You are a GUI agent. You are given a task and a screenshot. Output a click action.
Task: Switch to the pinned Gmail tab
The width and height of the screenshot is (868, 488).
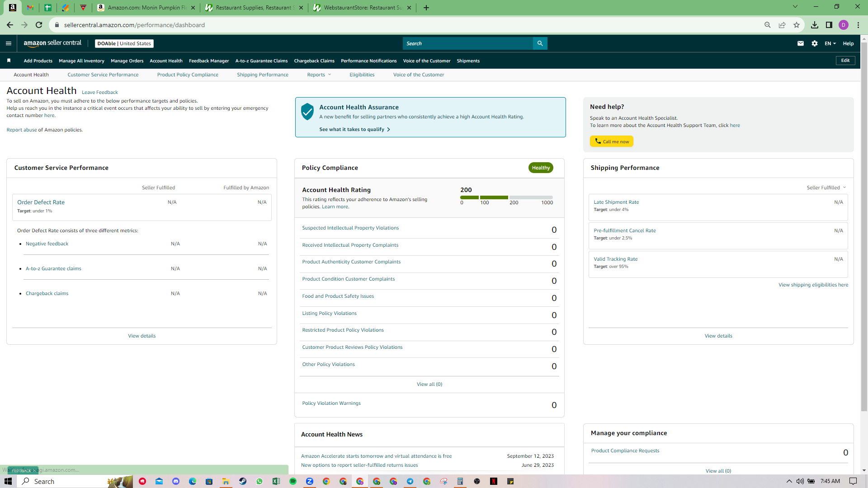click(30, 8)
